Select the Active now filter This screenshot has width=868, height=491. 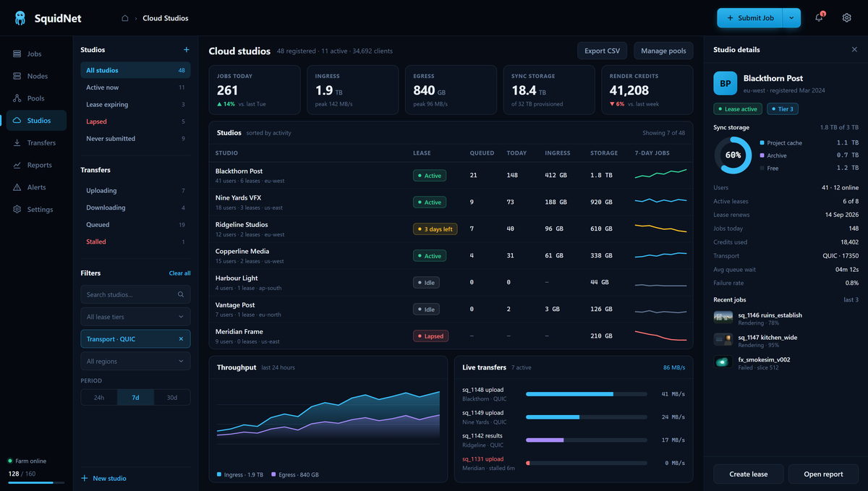[x=135, y=87]
